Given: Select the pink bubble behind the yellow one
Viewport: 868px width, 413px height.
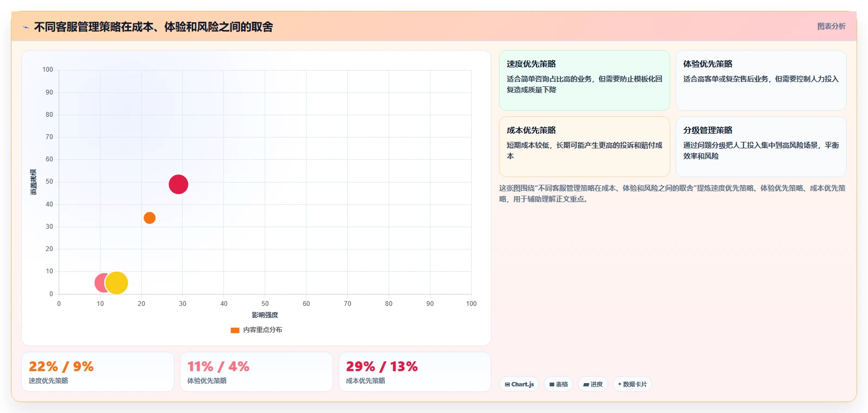Looking at the screenshot, I should (101, 283).
